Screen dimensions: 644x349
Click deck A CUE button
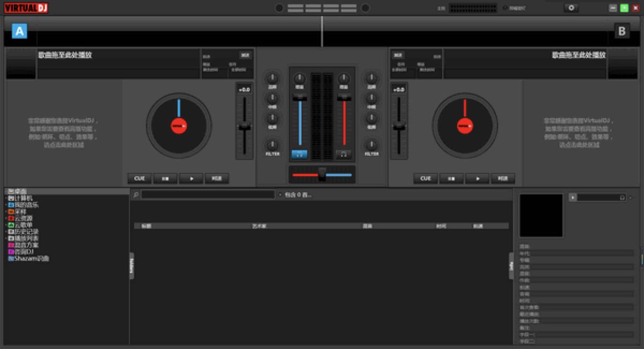140,178
